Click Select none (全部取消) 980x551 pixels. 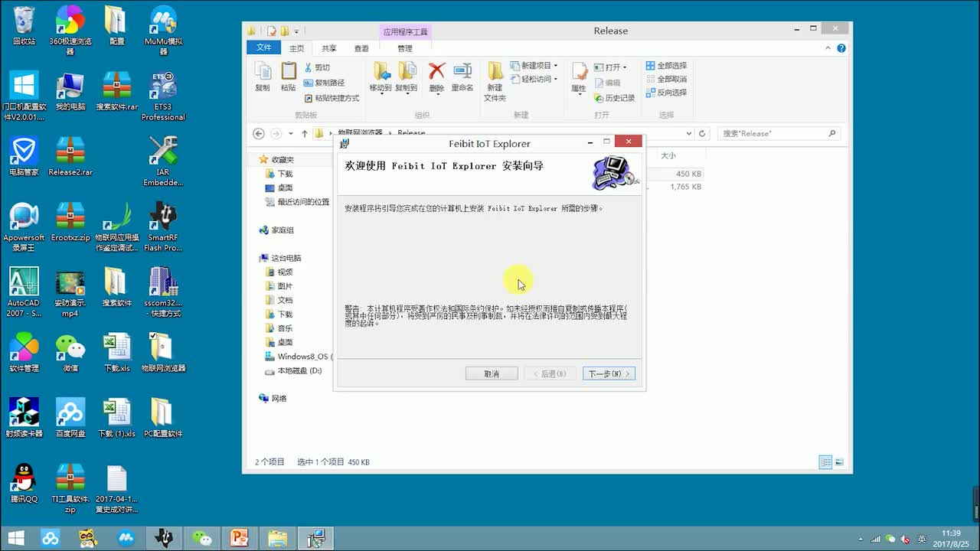(x=666, y=79)
